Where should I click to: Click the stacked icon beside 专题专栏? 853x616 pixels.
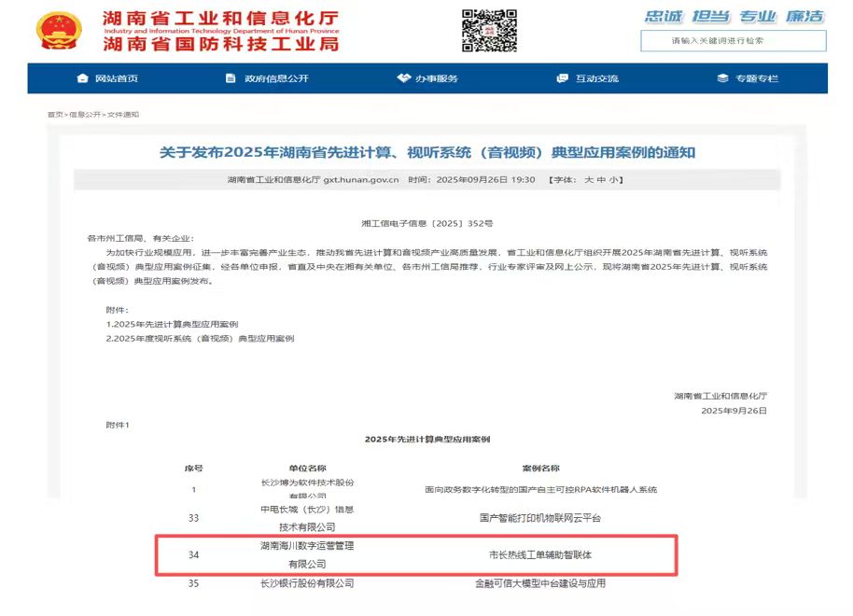click(x=720, y=78)
